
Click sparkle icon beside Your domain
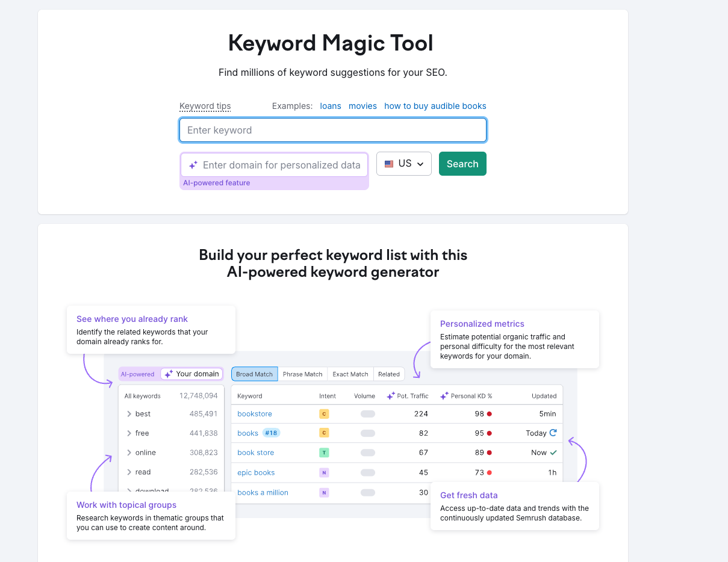point(169,374)
